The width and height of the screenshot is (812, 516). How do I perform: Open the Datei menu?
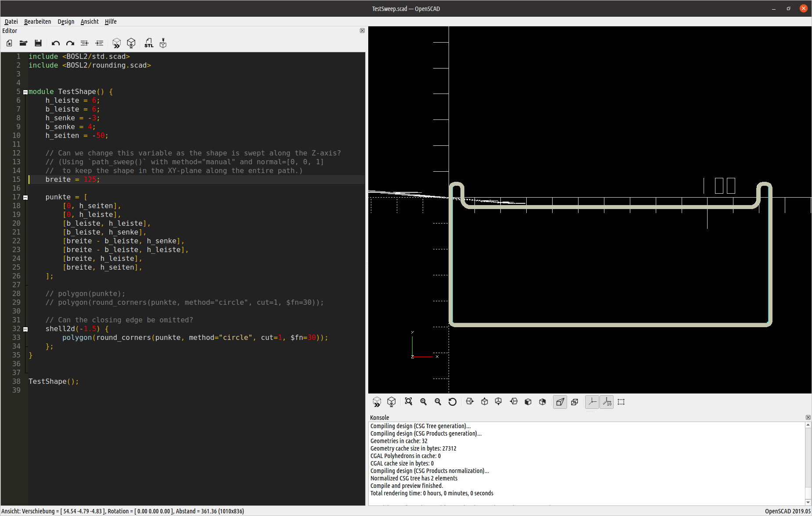(x=11, y=22)
